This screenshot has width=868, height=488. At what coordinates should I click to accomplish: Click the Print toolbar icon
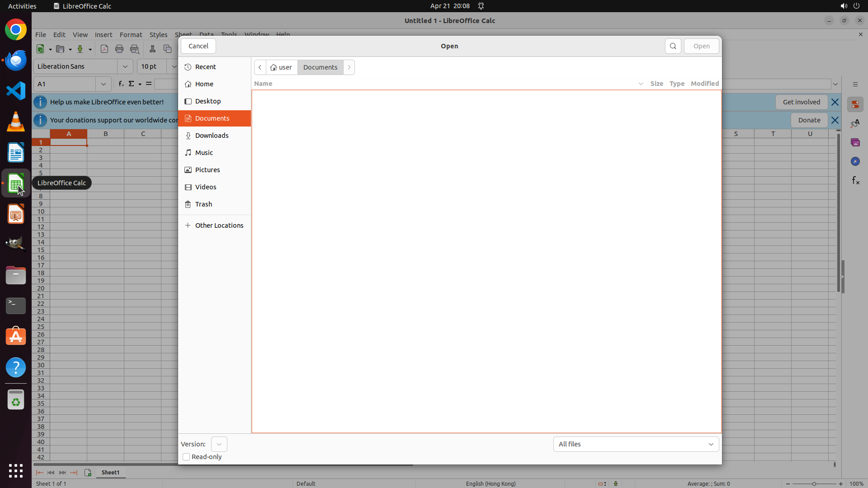119,49
